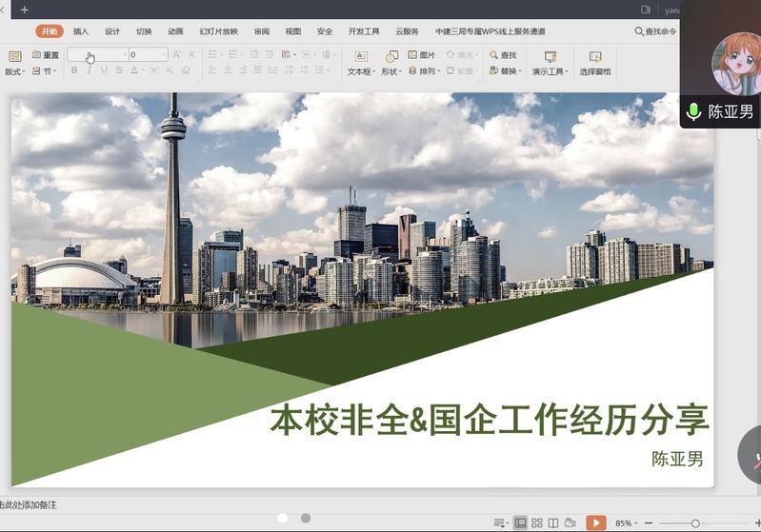Toggle bold formatting button
The width and height of the screenshot is (761, 532).
(74, 70)
